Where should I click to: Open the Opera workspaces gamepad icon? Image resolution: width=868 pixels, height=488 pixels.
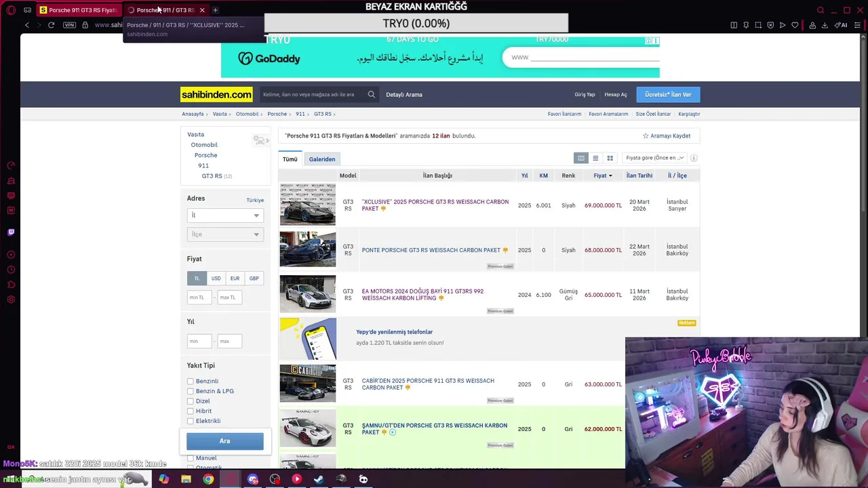pyautogui.click(x=27, y=10)
